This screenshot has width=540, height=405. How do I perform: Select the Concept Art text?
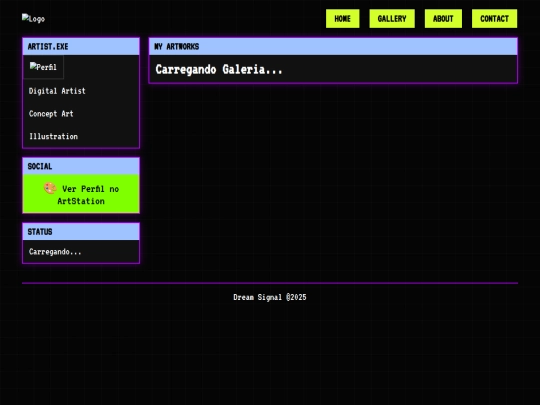coord(51,114)
